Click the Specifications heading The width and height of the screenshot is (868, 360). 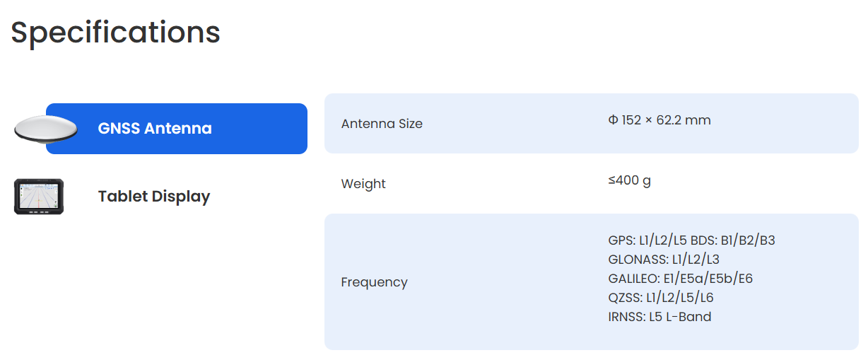tap(115, 33)
